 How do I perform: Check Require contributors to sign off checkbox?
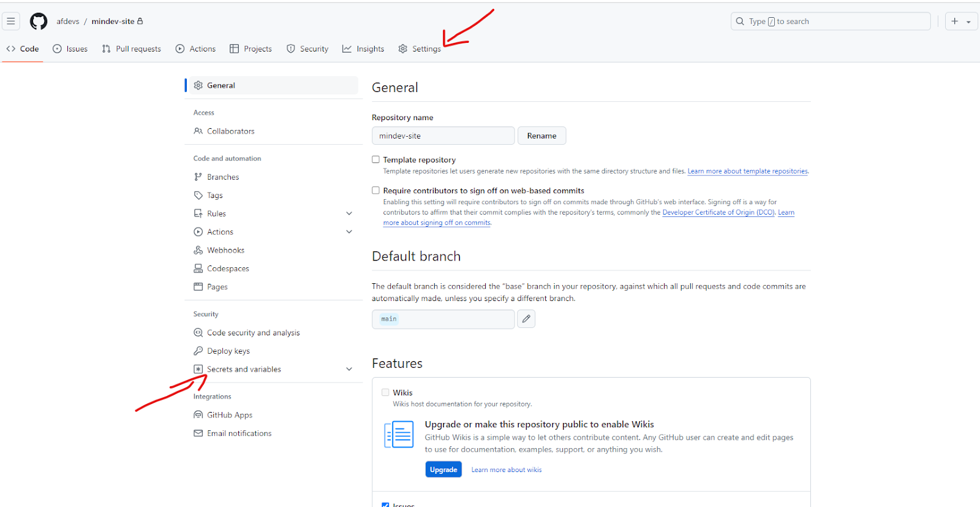pyautogui.click(x=375, y=191)
